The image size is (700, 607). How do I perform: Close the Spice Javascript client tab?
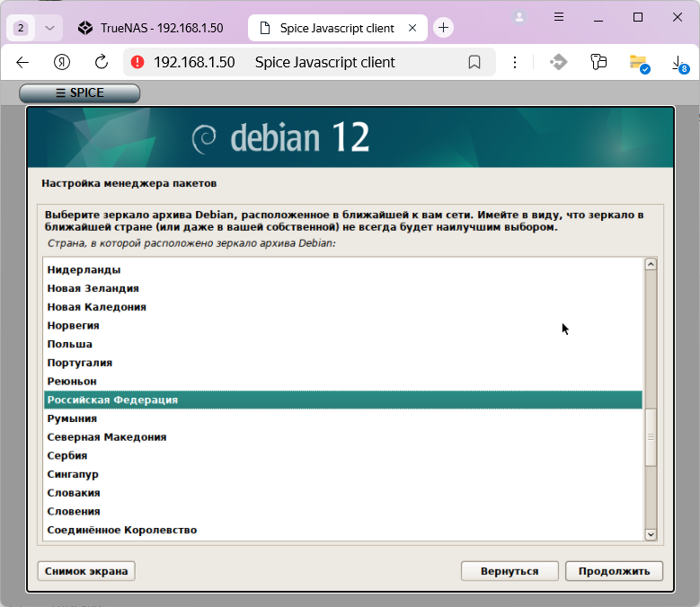coord(412,28)
